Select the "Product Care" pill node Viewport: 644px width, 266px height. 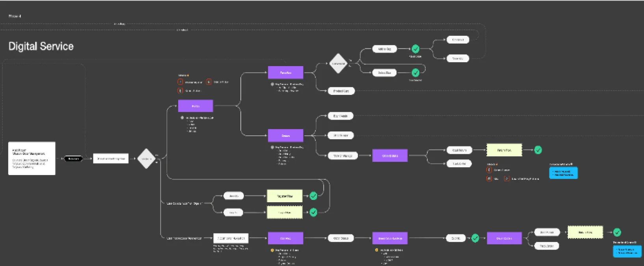[x=341, y=91]
